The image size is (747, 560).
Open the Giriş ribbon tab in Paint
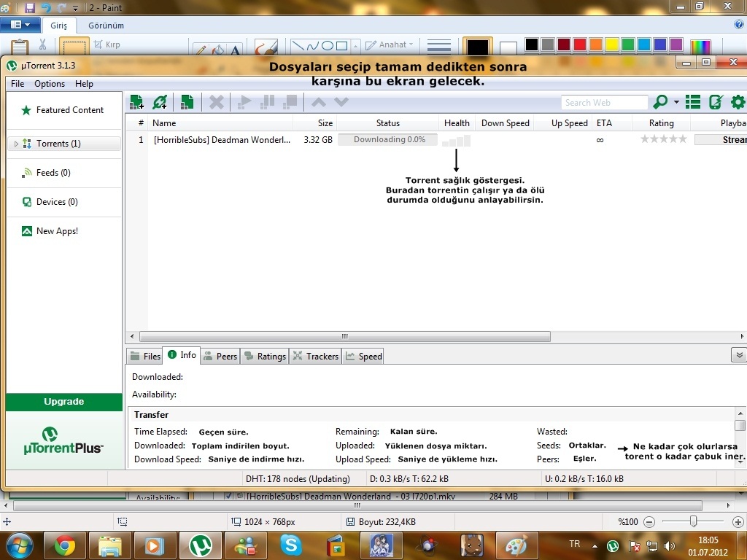[58, 26]
